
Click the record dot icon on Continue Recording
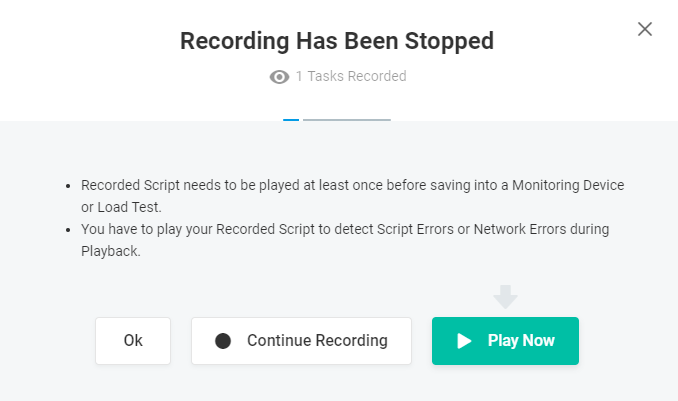click(x=223, y=341)
